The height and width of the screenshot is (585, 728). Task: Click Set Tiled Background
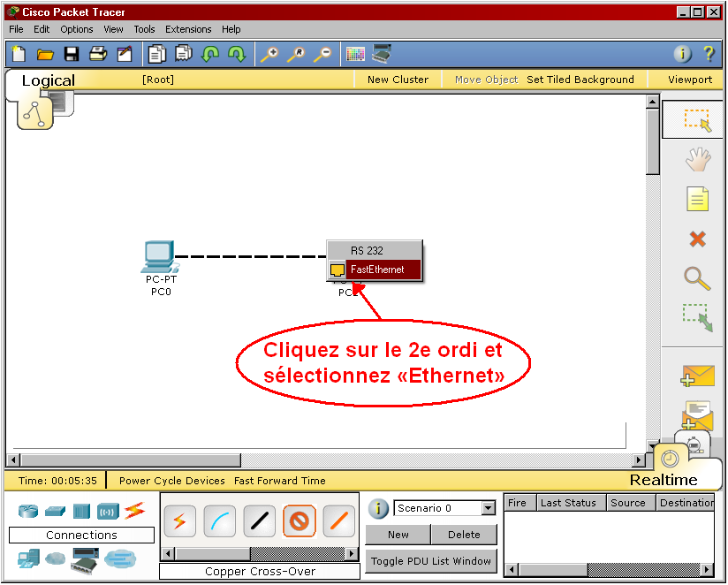click(x=580, y=80)
